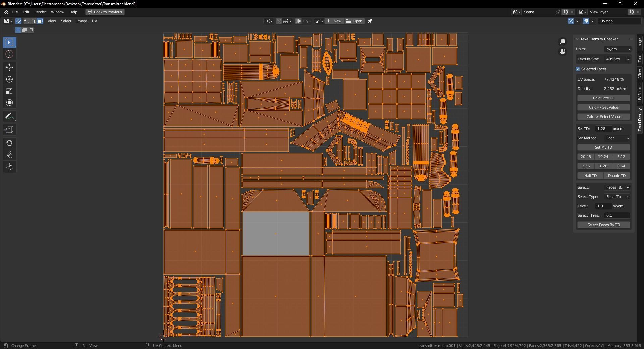
Task: Collapse the Texel Density Checker panel
Action: [x=577, y=39]
